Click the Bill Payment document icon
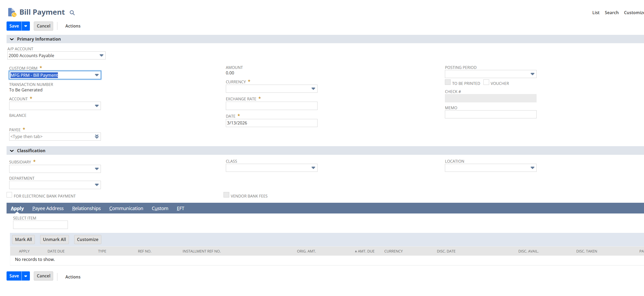Viewport: 644px width, 296px height. click(x=12, y=12)
